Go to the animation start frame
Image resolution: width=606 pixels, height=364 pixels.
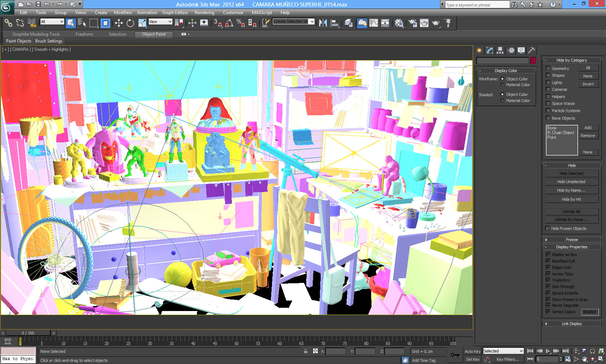pos(530,351)
